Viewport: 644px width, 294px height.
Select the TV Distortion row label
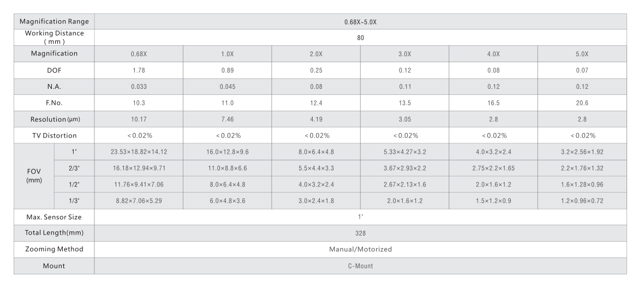pyautogui.click(x=54, y=136)
